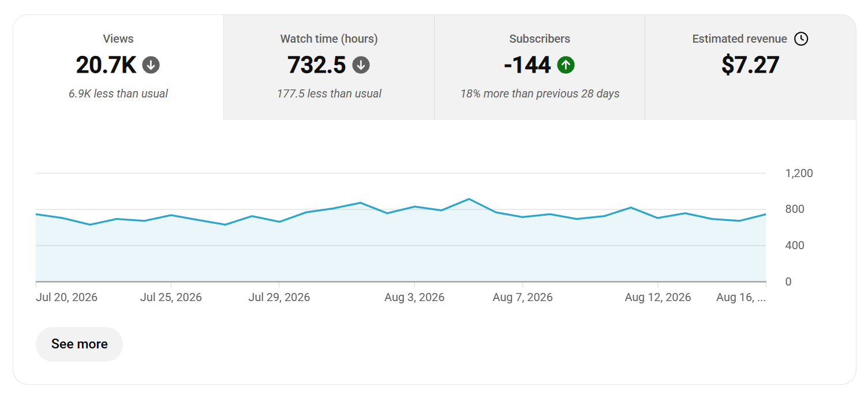Select the Aug 3, 2026 date marker
868x398 pixels.
point(414,298)
